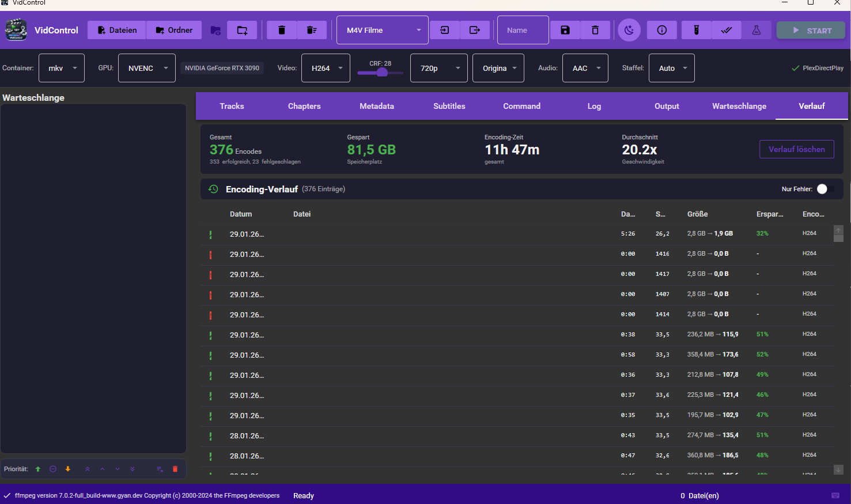This screenshot has width=851, height=504.
Task: Switch to the Tracks tab
Action: click(x=232, y=106)
